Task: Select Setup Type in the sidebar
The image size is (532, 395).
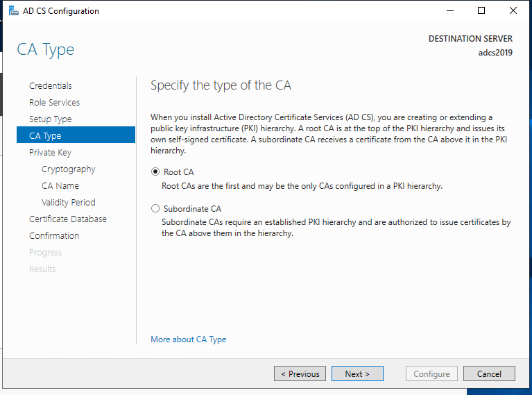Action: 50,119
